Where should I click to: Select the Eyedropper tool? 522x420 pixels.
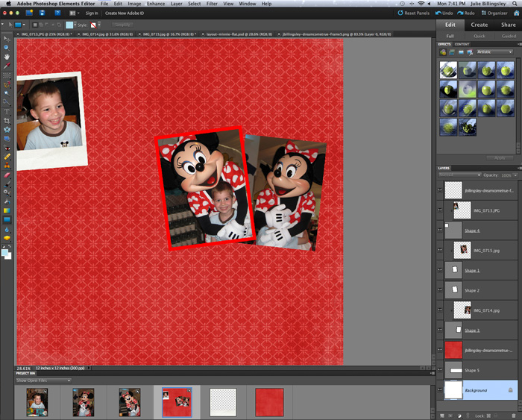tap(7, 66)
